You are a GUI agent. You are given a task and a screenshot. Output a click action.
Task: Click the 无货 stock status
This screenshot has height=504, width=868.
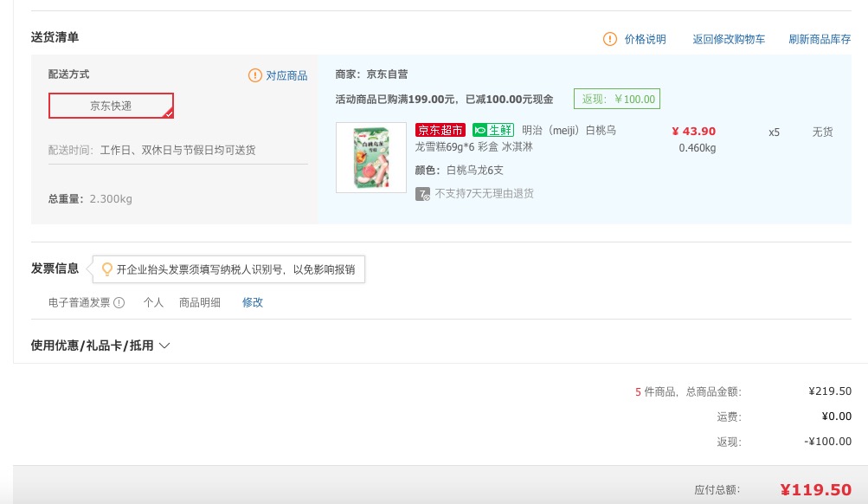[x=822, y=132]
